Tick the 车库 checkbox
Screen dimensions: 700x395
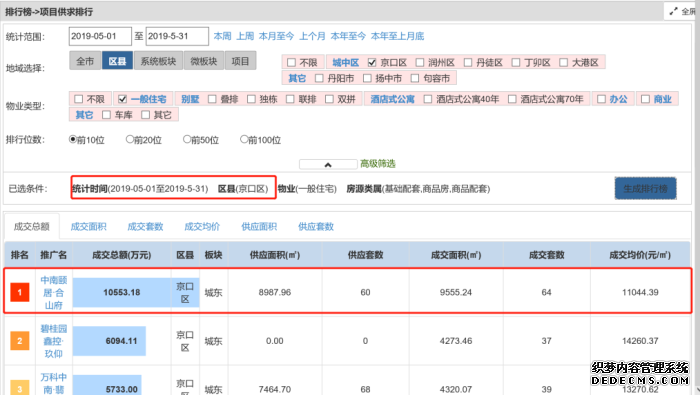(106, 115)
